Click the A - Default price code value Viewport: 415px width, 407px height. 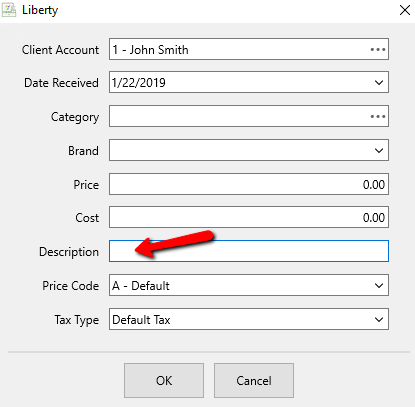pos(141,286)
